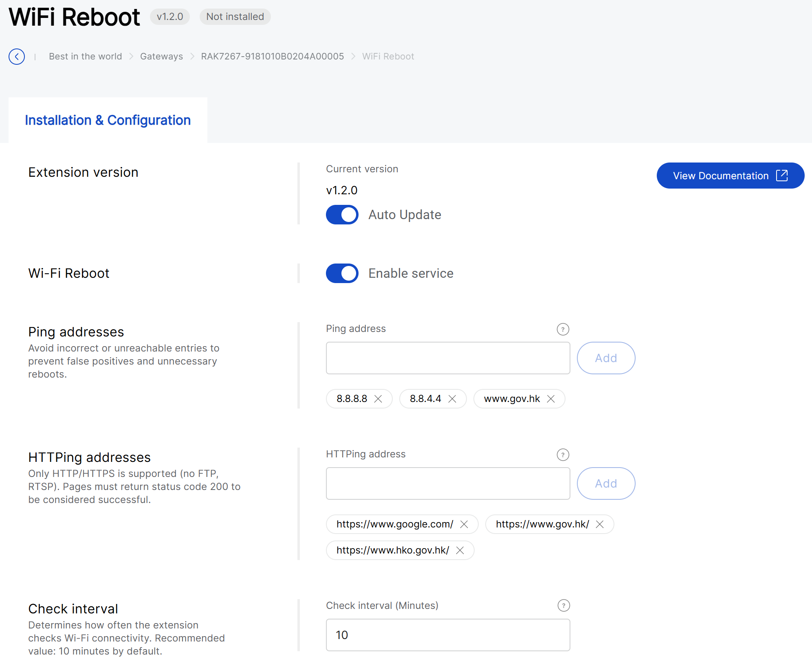Remove the https://www.google.com/ HTTPing tag
The image size is (812, 659).
pos(464,524)
